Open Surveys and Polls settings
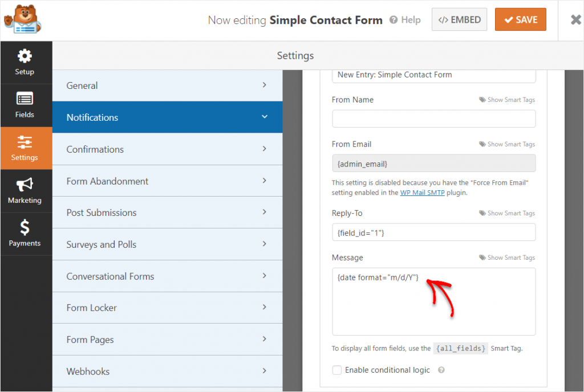 point(167,244)
